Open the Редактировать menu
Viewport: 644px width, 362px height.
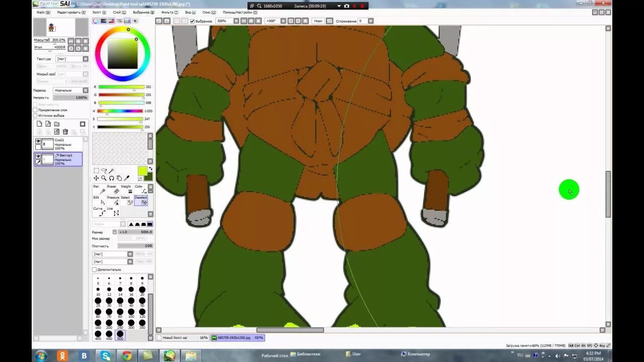tap(70, 12)
